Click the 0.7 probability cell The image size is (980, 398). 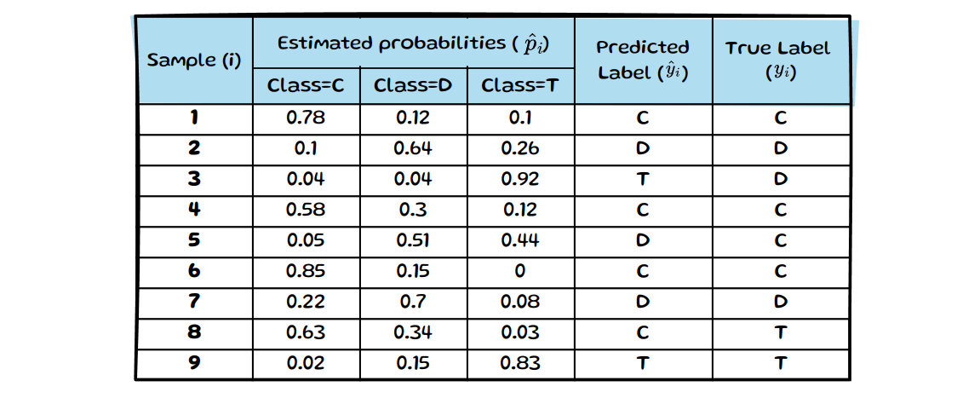coord(414,302)
